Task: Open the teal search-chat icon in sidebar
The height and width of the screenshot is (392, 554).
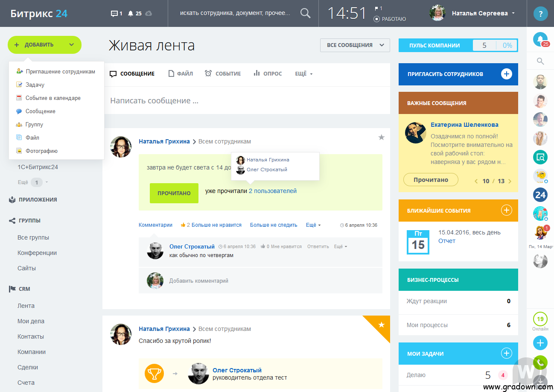Action: pos(540,157)
